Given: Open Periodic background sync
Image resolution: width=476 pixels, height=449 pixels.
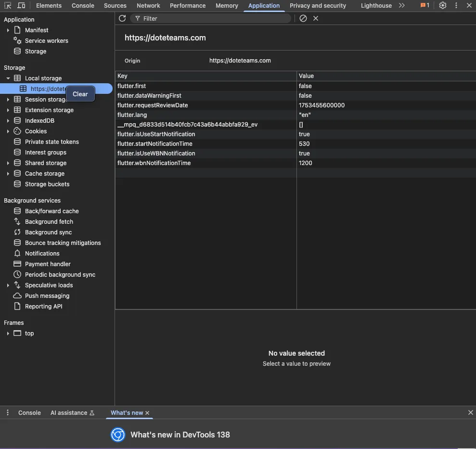Looking at the screenshot, I should pos(60,275).
